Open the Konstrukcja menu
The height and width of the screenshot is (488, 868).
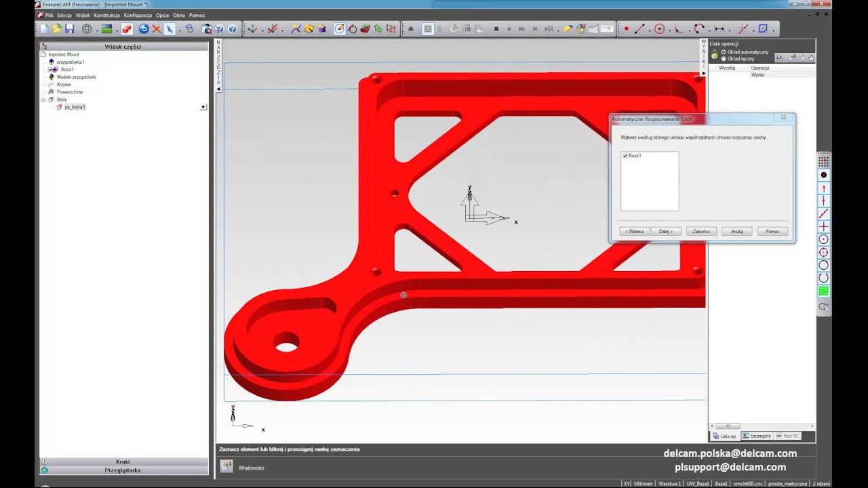107,15
